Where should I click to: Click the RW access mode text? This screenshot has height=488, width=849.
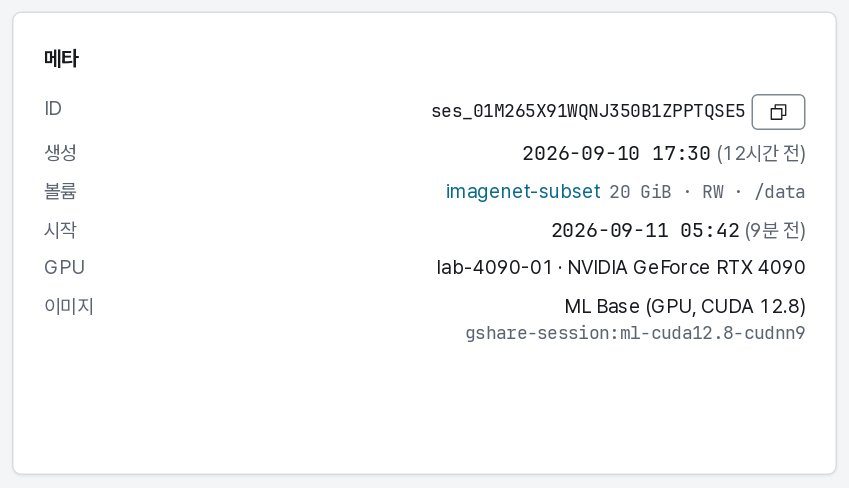713,192
